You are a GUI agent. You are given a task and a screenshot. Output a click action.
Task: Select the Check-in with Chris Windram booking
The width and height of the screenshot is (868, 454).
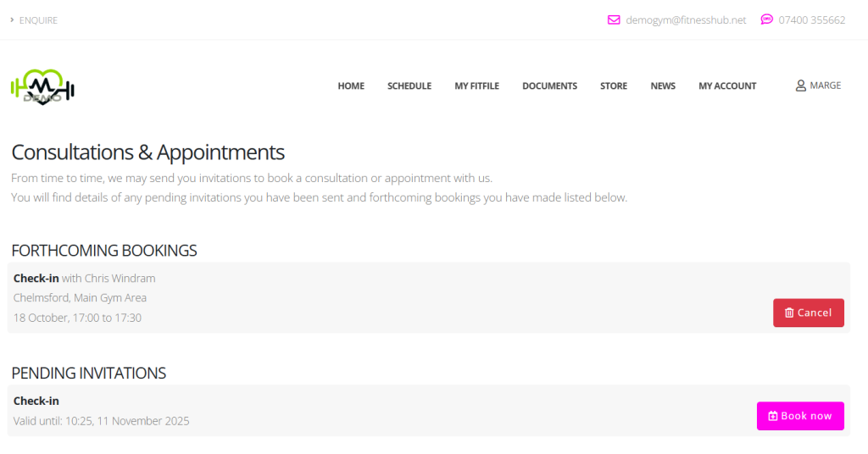click(x=84, y=278)
